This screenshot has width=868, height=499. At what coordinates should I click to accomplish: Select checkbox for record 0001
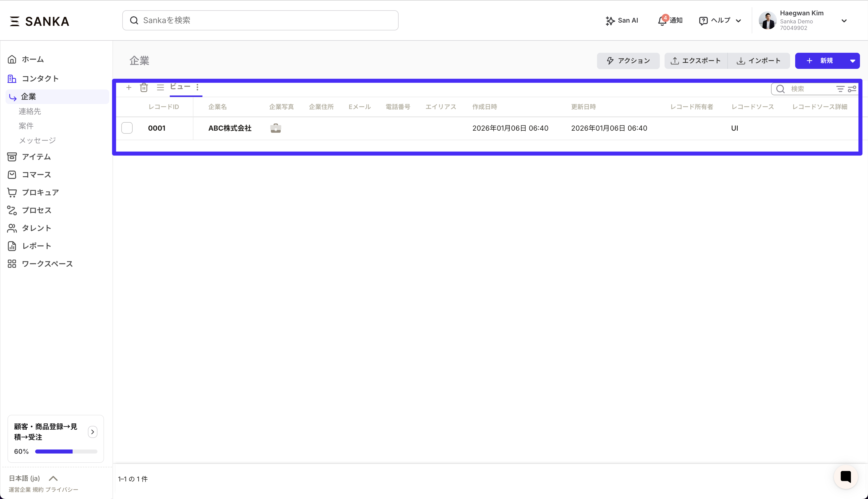(x=127, y=128)
